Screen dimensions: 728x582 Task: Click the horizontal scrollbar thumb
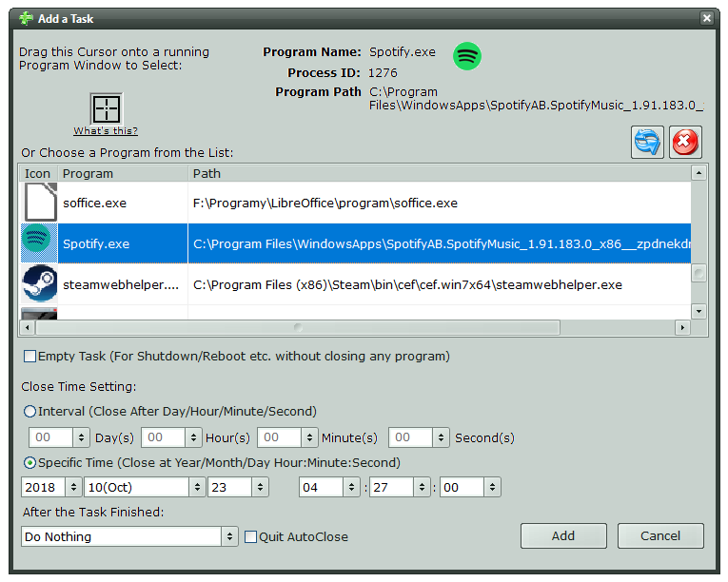(298, 328)
